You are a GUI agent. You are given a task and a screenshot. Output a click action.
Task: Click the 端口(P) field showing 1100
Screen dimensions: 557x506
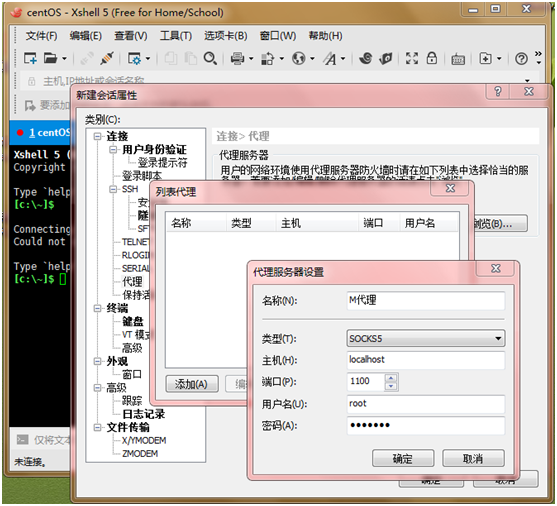pos(366,382)
